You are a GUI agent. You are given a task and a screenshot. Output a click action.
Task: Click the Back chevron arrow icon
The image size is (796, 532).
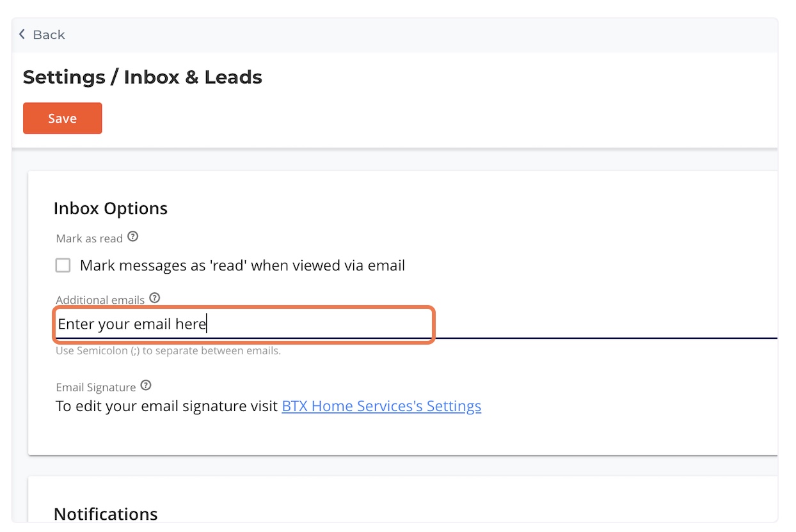(22, 35)
